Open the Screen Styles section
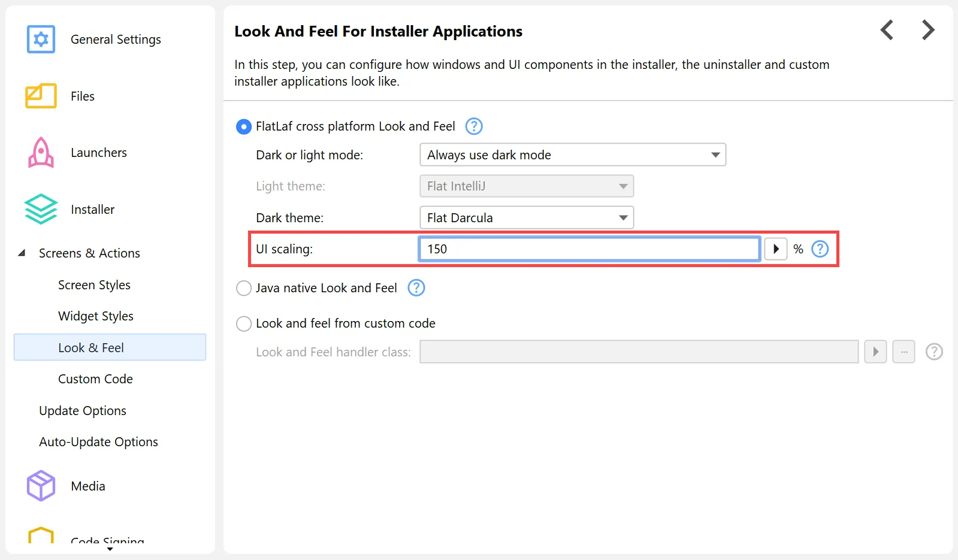 coord(94,285)
